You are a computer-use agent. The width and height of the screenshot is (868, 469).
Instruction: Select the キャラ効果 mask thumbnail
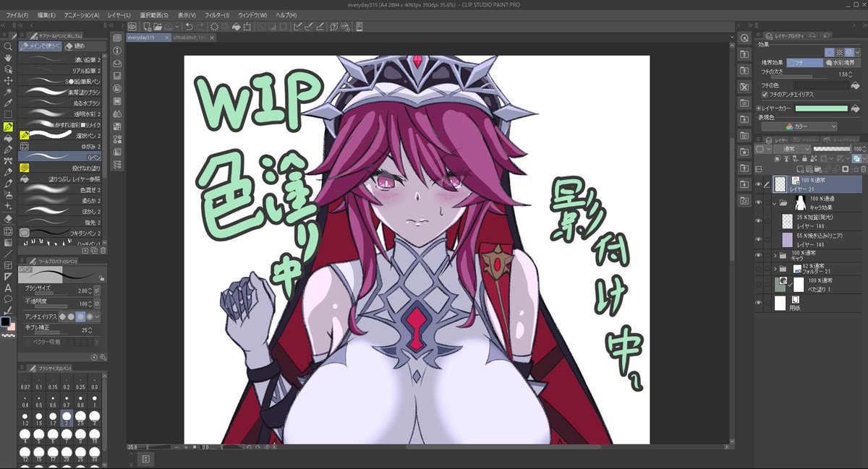[x=801, y=202]
